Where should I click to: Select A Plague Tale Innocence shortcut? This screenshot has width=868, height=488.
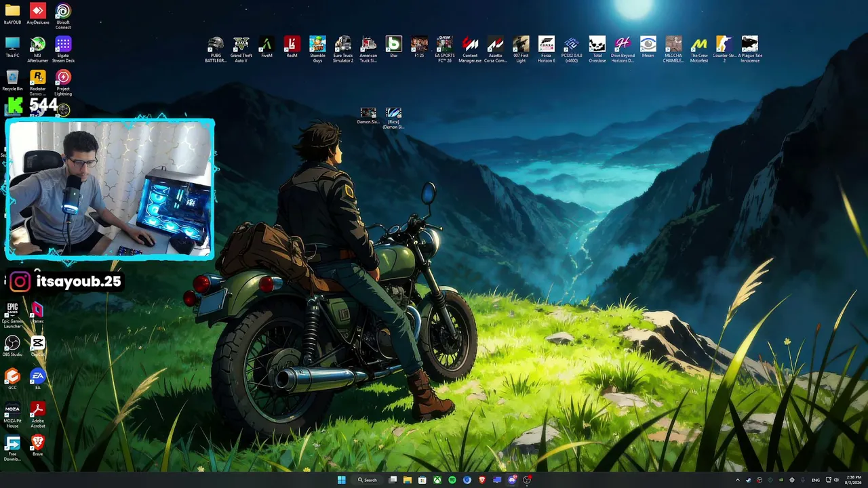coord(749,49)
